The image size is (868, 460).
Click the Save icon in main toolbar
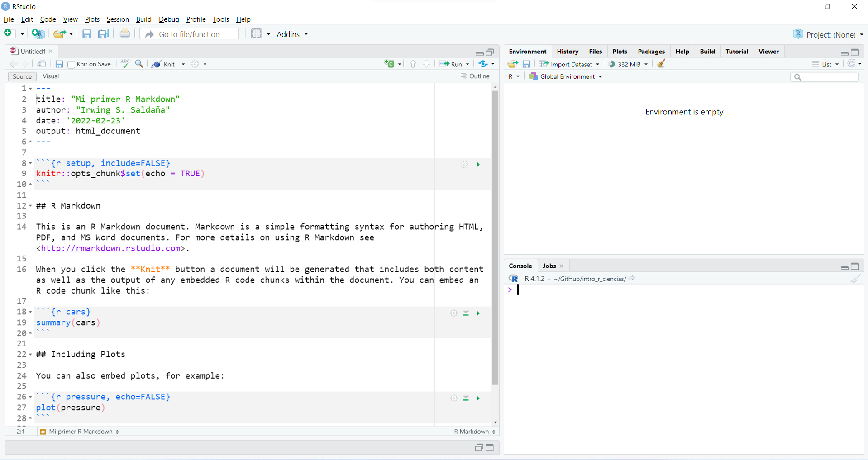(x=87, y=34)
